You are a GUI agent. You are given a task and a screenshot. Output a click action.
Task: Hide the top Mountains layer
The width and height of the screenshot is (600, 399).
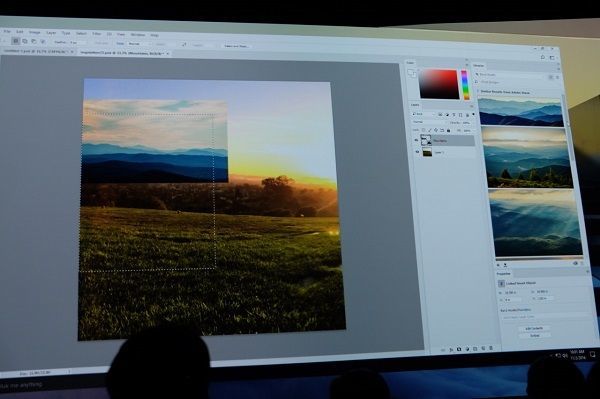(416, 140)
